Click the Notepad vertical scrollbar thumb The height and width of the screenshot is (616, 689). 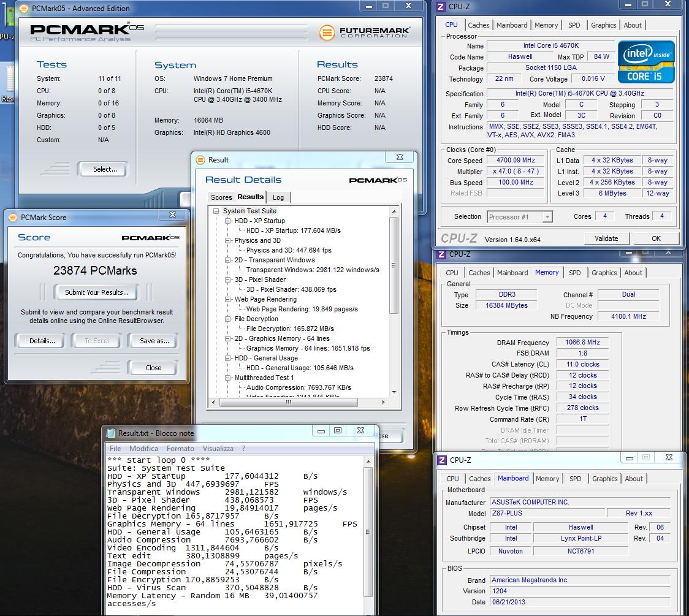[x=368, y=531]
